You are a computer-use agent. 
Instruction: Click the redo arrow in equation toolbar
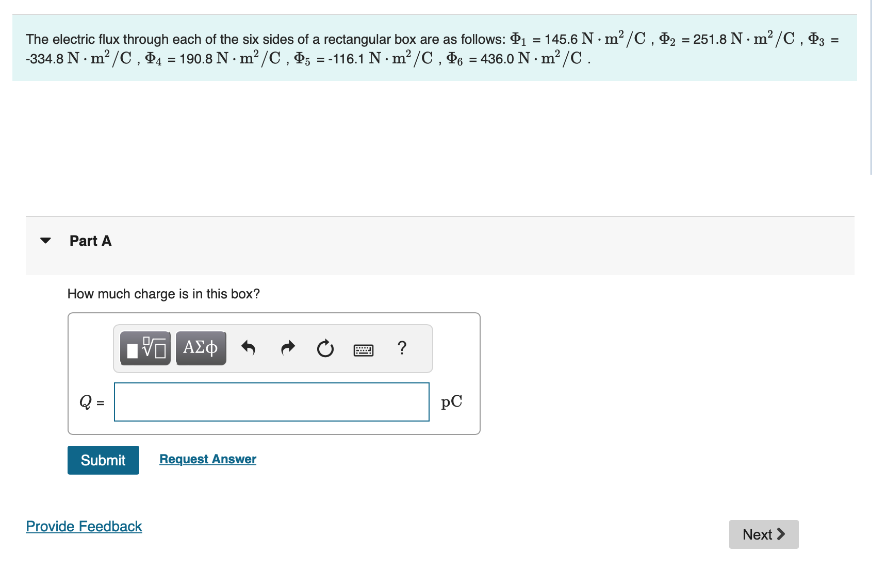point(288,348)
